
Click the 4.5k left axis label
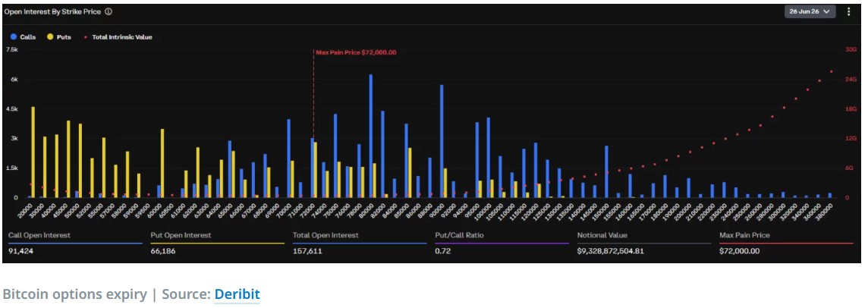click(x=11, y=109)
